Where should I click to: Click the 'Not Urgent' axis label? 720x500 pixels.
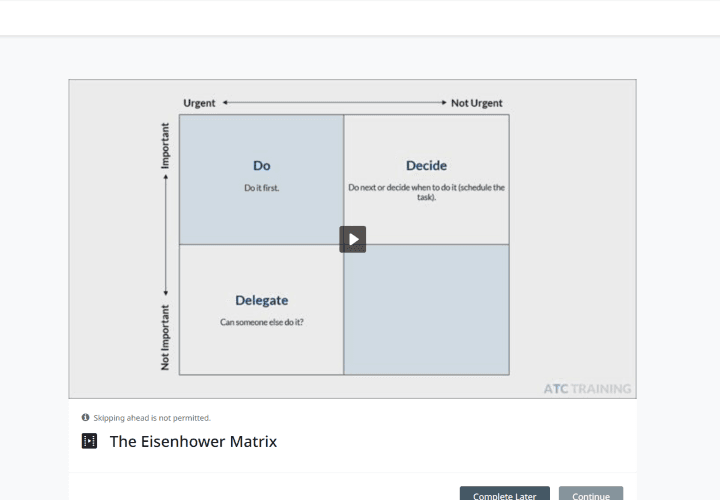[x=477, y=103]
